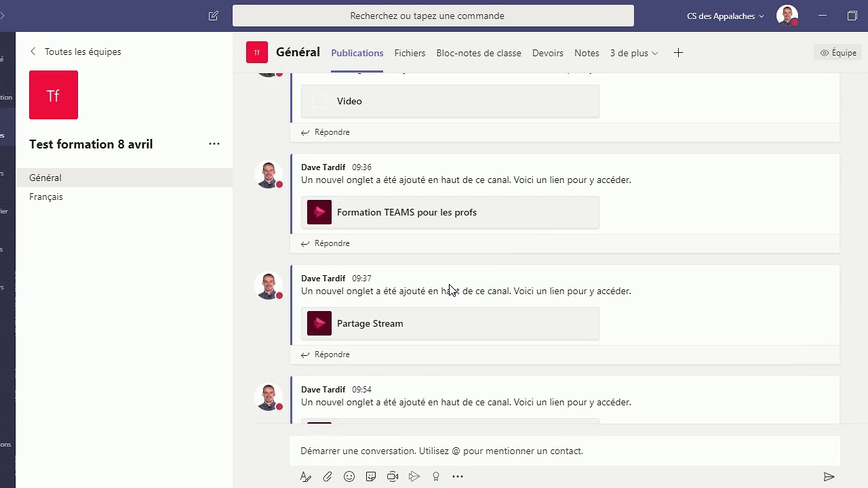Open the Praise badge icon
Image resolution: width=868 pixels, height=488 pixels.
pyautogui.click(x=436, y=476)
